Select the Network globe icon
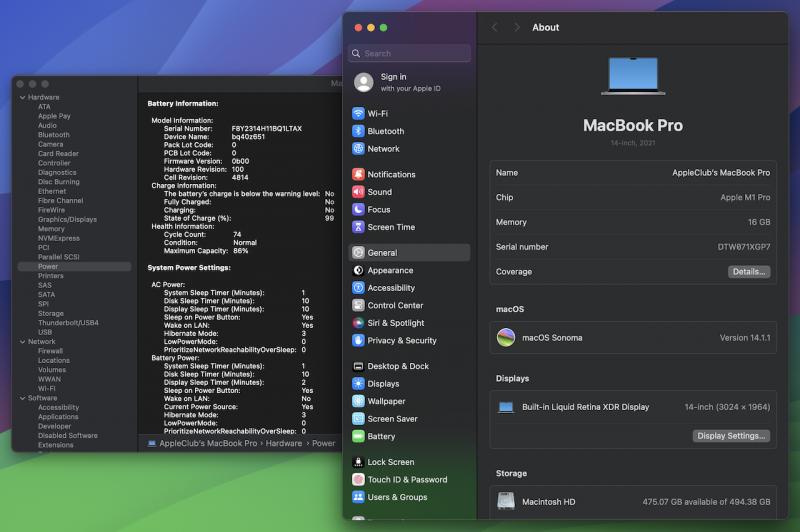 coord(358,148)
